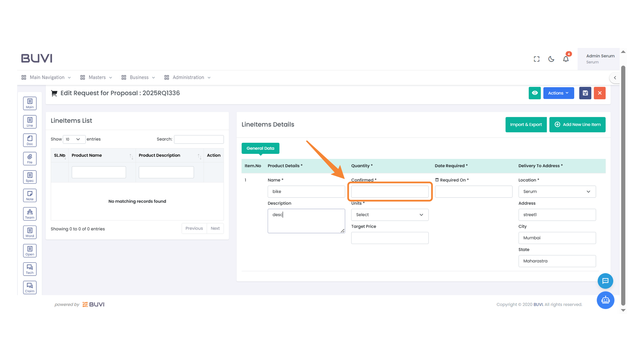
Task: Open the Doc section in the sidebar
Action: tap(30, 140)
